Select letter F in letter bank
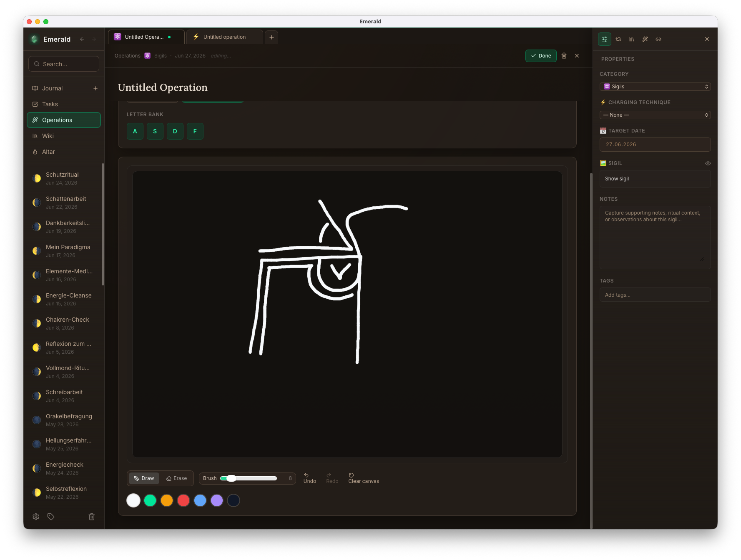Viewport: 741px width, 560px height. [x=195, y=131]
